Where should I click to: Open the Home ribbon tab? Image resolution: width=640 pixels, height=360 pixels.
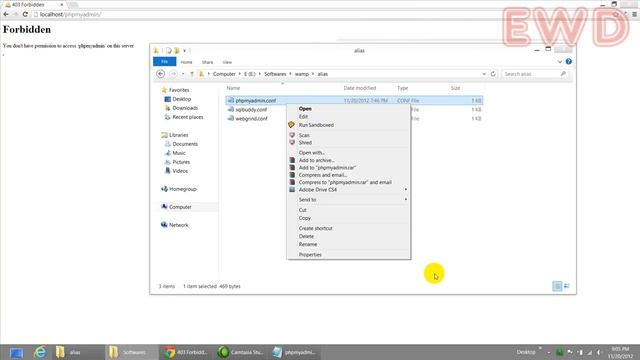[x=186, y=62]
